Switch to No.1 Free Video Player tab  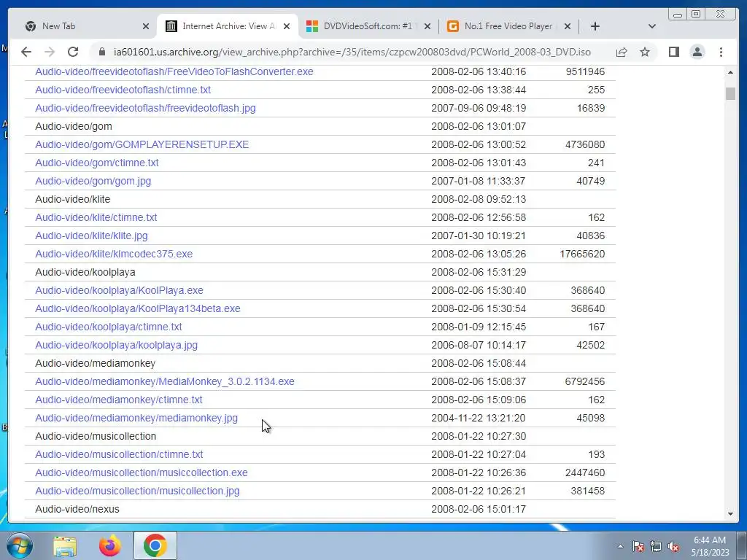pos(508,26)
